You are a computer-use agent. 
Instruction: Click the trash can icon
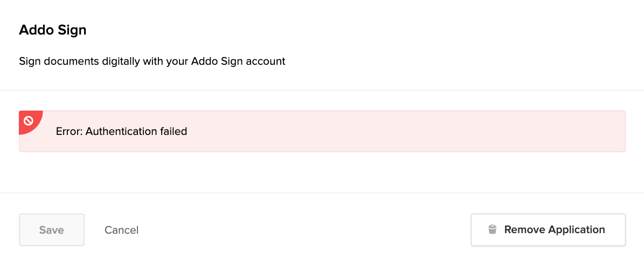(492, 229)
